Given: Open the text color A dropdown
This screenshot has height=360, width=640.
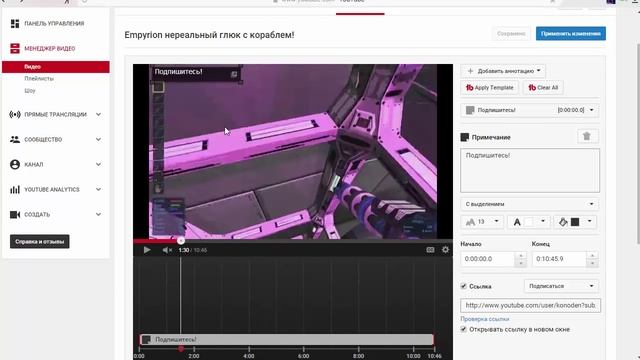Looking at the screenshot, I should [x=529, y=222].
